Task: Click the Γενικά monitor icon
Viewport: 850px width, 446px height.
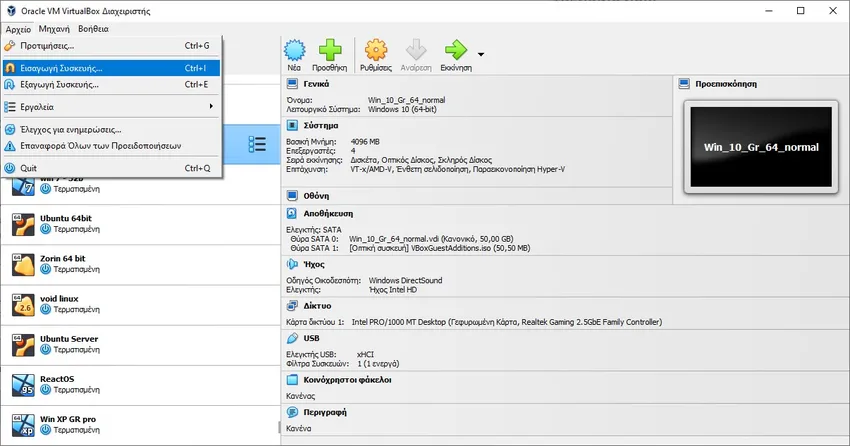Action: 292,83
